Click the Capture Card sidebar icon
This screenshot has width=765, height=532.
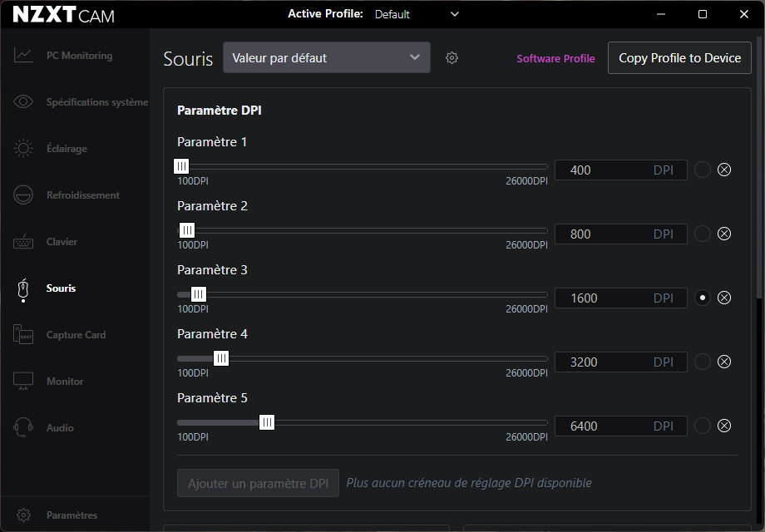pos(23,335)
